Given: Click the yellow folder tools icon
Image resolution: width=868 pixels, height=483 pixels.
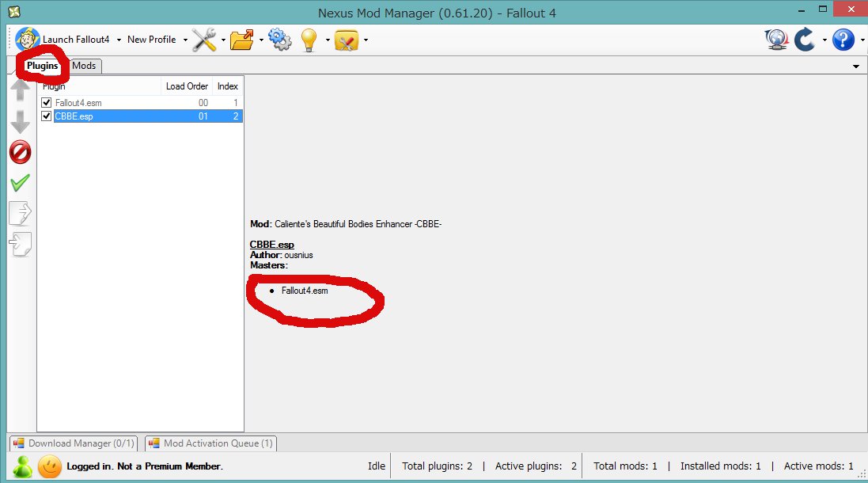Looking at the screenshot, I should pyautogui.click(x=347, y=40).
